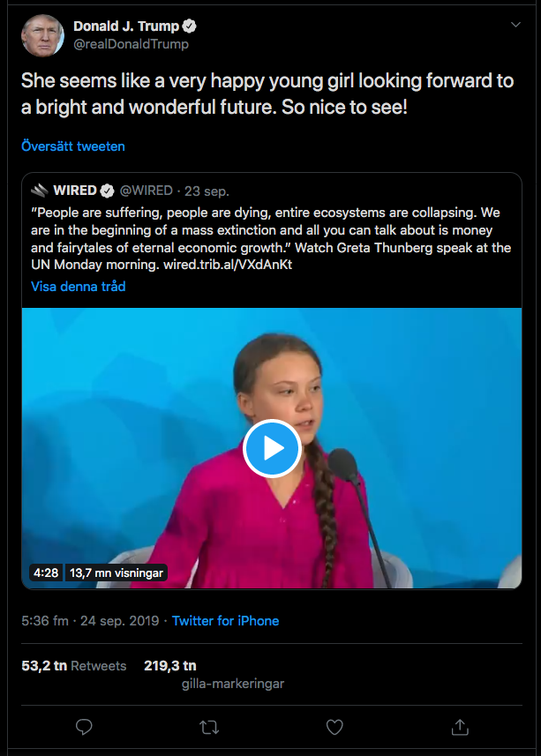The image size is (541, 756).
Task: Open the profile picture avatar at top
Action: (x=41, y=34)
